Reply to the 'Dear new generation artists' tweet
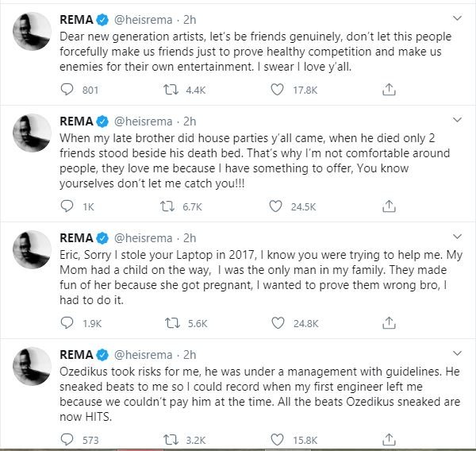 click(67, 90)
